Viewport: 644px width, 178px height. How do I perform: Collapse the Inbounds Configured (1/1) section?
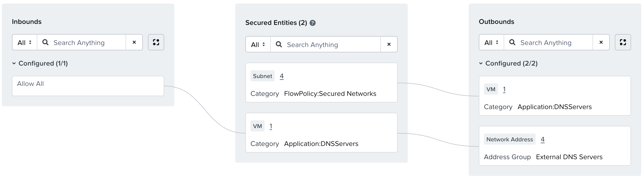coord(14,63)
